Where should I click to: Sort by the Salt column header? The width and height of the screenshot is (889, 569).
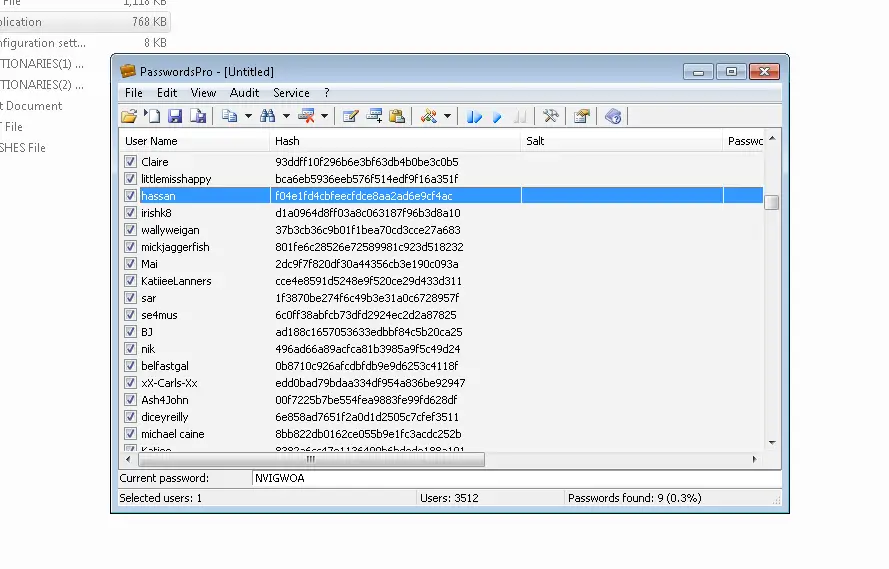pos(621,141)
